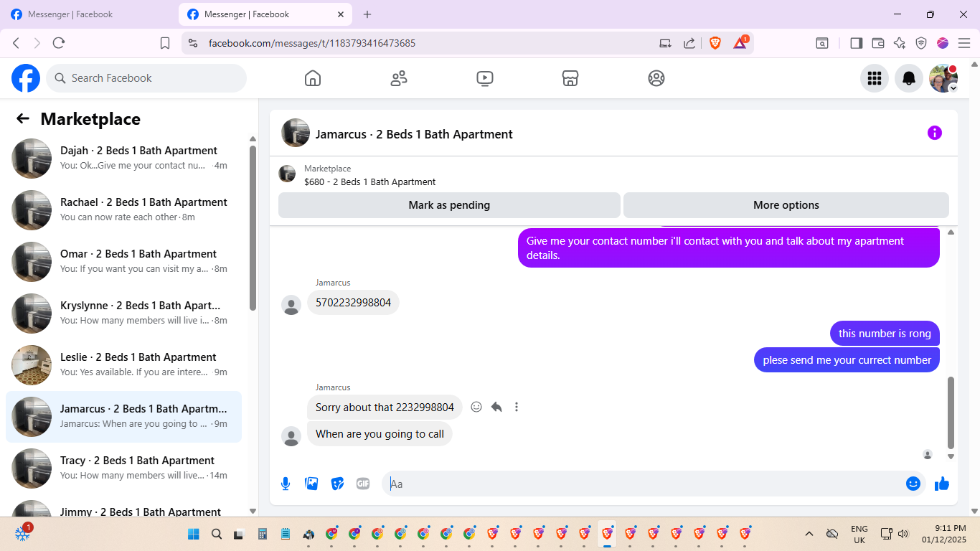Screen dimensions: 980x551
Task: Open the Omar apartment conversation
Action: 123,262
